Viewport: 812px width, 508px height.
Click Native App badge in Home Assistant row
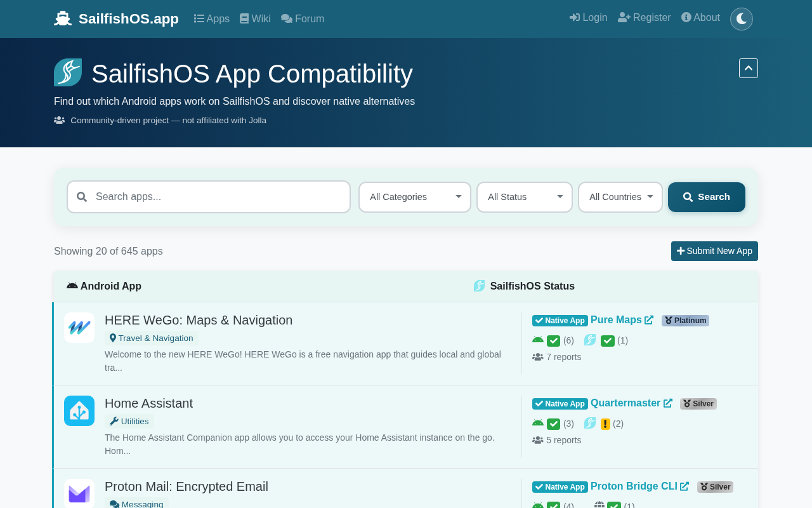pyautogui.click(x=560, y=404)
